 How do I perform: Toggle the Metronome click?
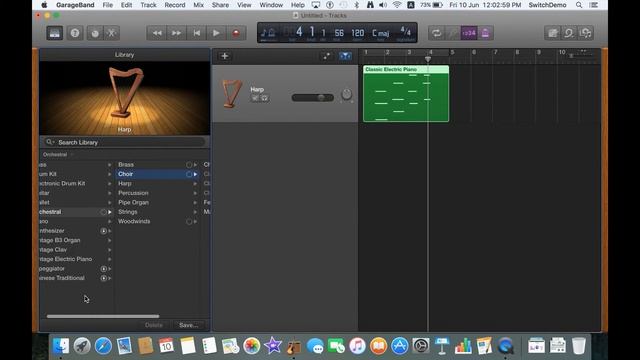point(485,33)
